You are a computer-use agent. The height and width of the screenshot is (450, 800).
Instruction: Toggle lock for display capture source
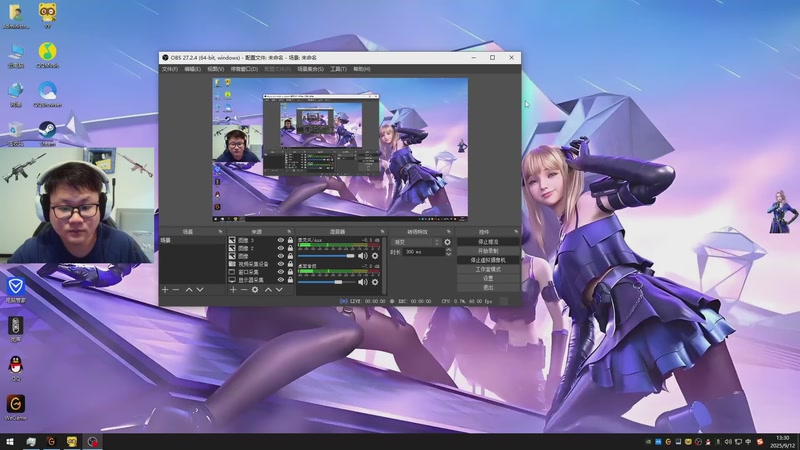click(x=290, y=280)
